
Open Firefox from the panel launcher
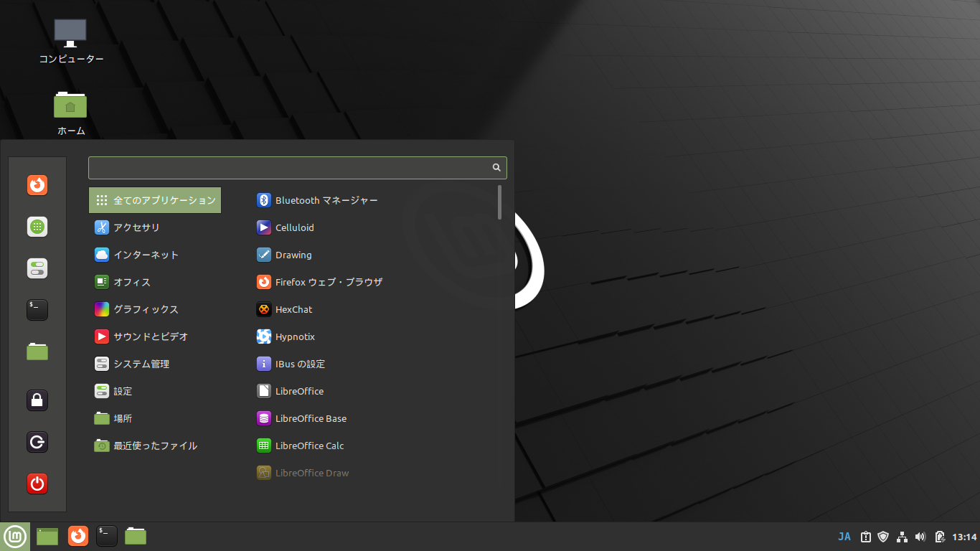(78, 536)
